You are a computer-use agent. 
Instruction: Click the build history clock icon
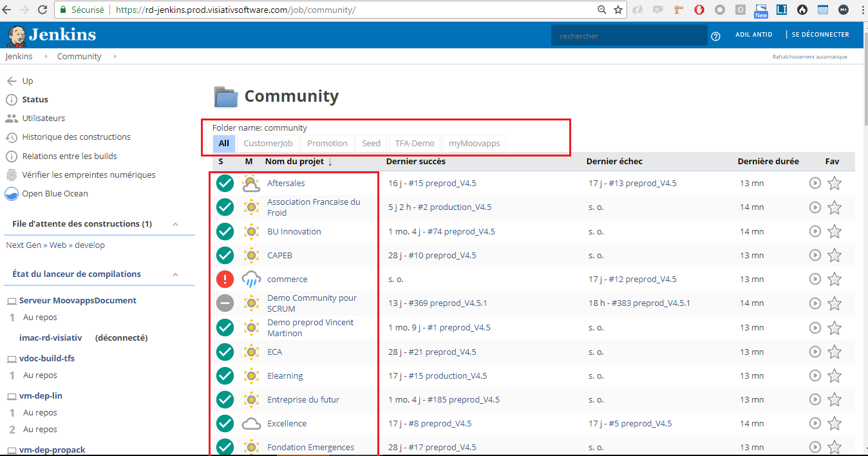click(11, 137)
